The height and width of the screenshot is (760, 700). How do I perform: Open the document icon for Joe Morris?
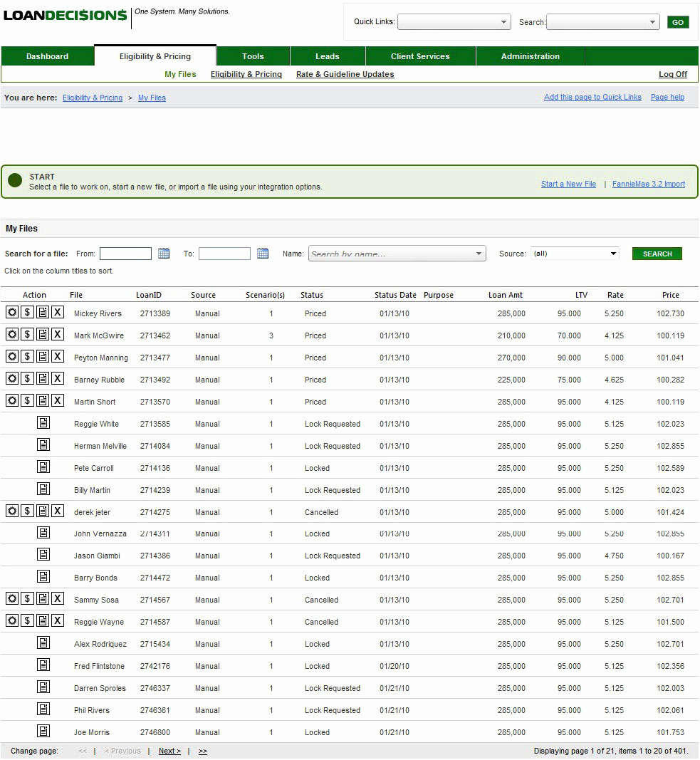pyautogui.click(x=43, y=732)
